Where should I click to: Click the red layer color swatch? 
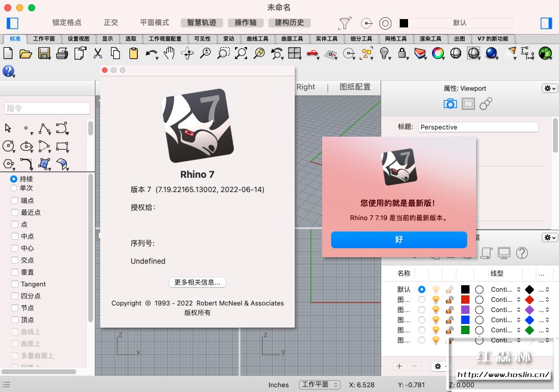point(465,300)
